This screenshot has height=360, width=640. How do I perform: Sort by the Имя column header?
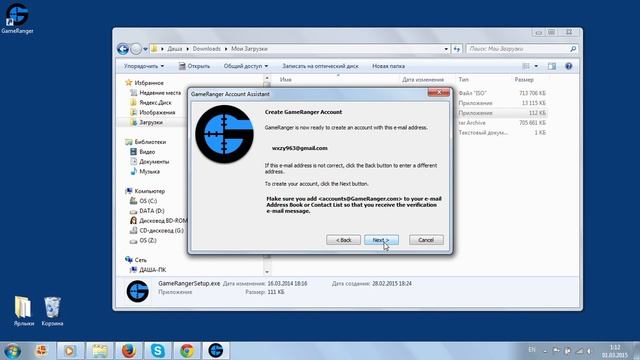(x=286, y=80)
